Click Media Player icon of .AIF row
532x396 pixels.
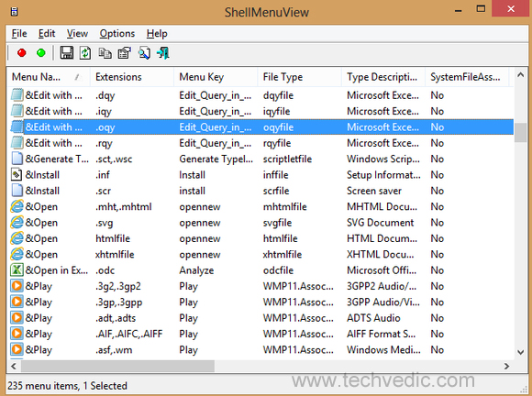click(x=17, y=334)
